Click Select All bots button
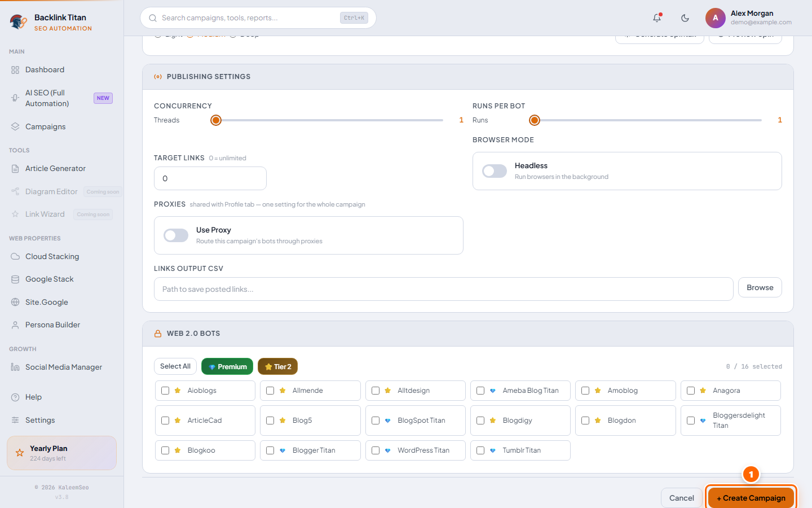 [x=175, y=366]
